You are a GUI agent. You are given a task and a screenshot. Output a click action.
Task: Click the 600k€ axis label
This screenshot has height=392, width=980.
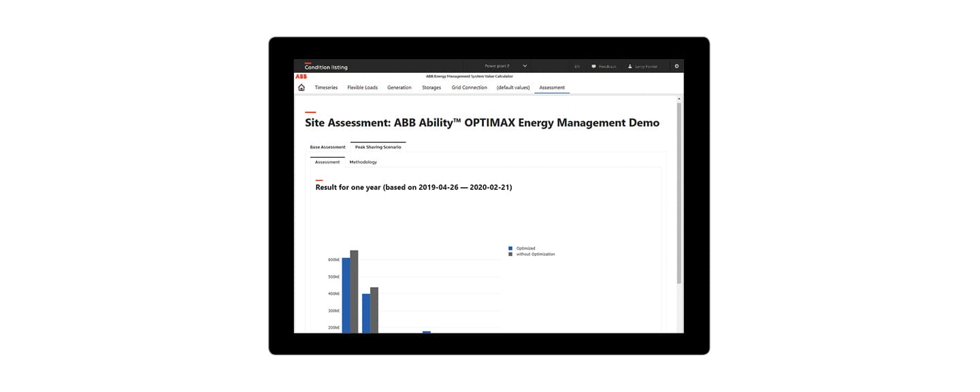[x=333, y=259]
